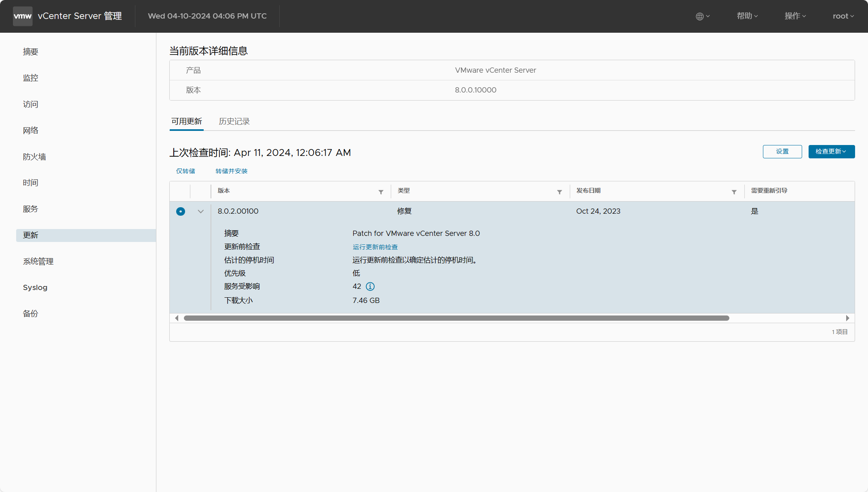868x492 pixels.
Task: Open 系统管理 page
Action: [x=38, y=261]
